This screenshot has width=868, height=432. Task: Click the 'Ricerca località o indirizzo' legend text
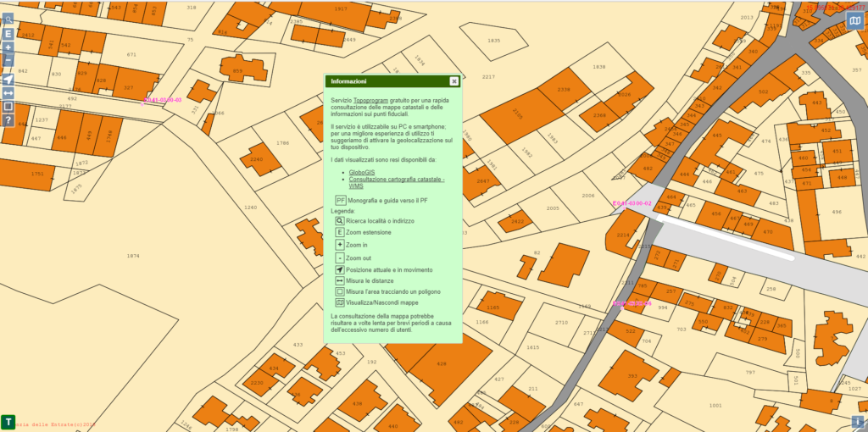tap(380, 221)
